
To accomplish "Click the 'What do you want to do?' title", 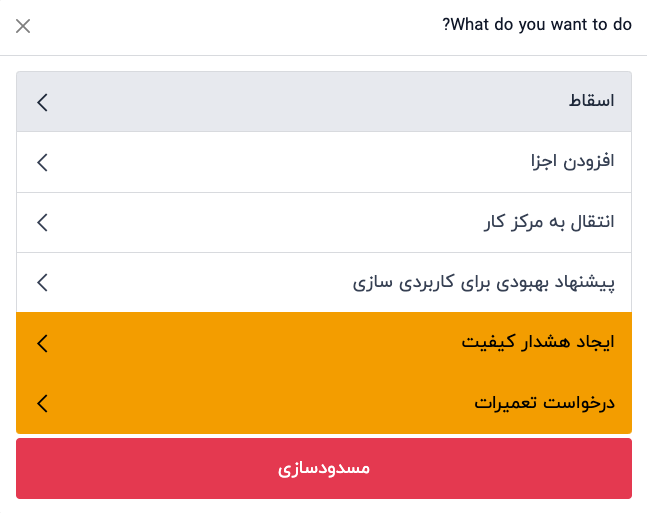I will coord(537,25).
